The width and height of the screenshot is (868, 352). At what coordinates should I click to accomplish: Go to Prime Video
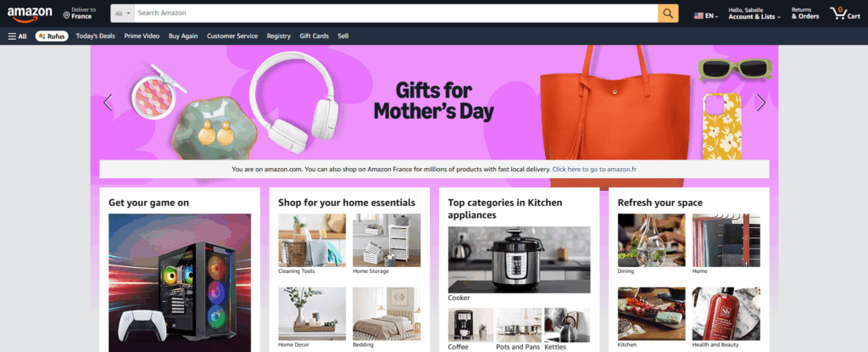click(142, 36)
